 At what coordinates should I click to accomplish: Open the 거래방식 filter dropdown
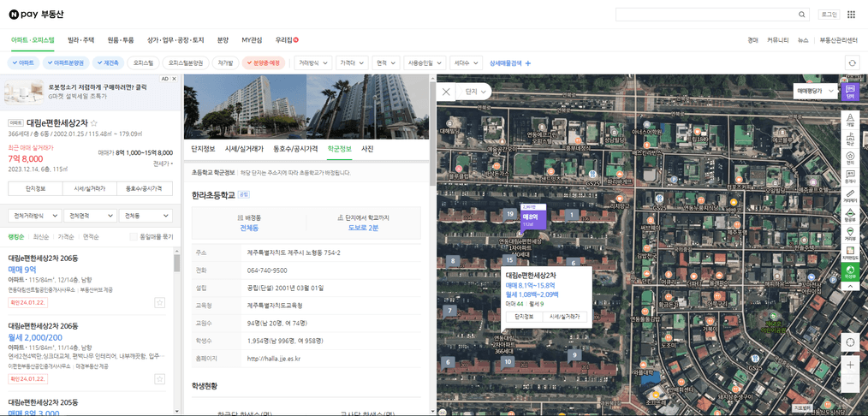[312, 63]
